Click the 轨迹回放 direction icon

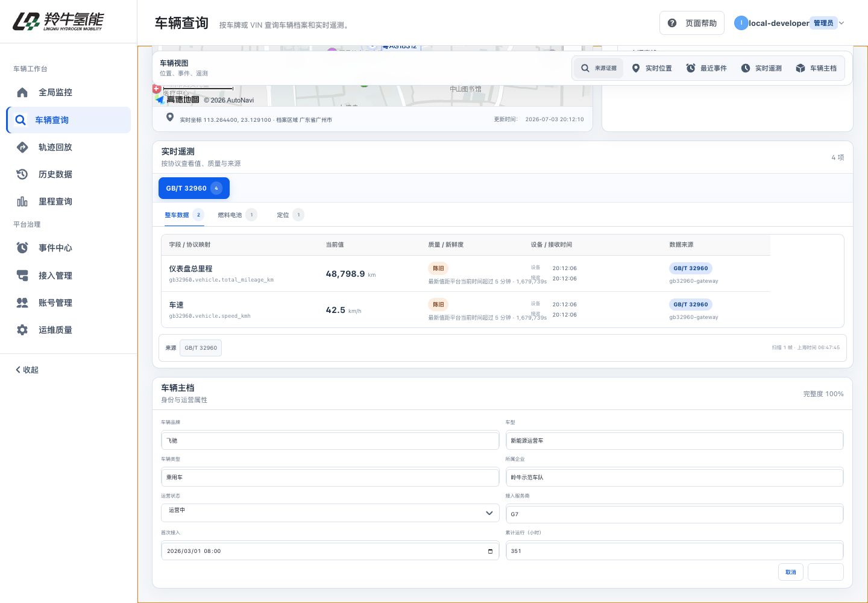coord(22,147)
